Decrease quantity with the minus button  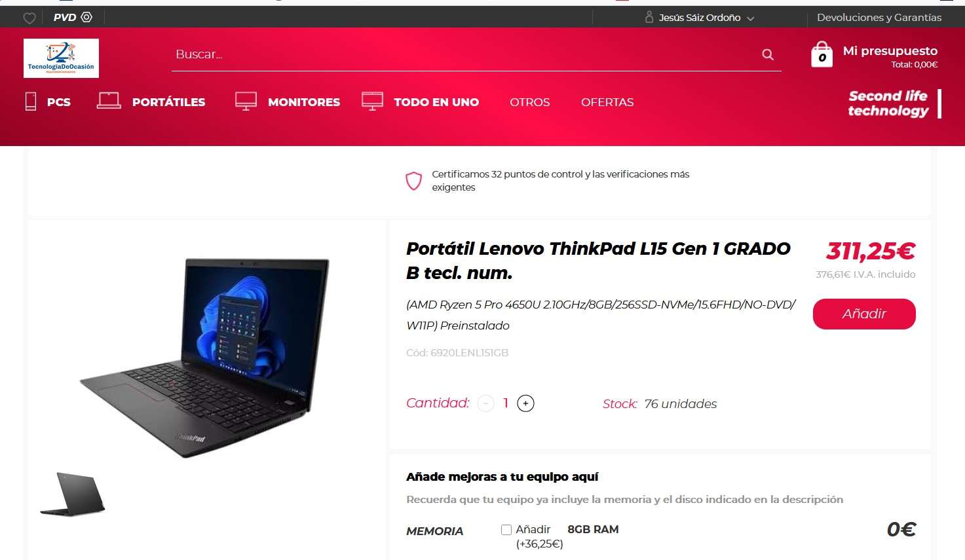tap(485, 403)
